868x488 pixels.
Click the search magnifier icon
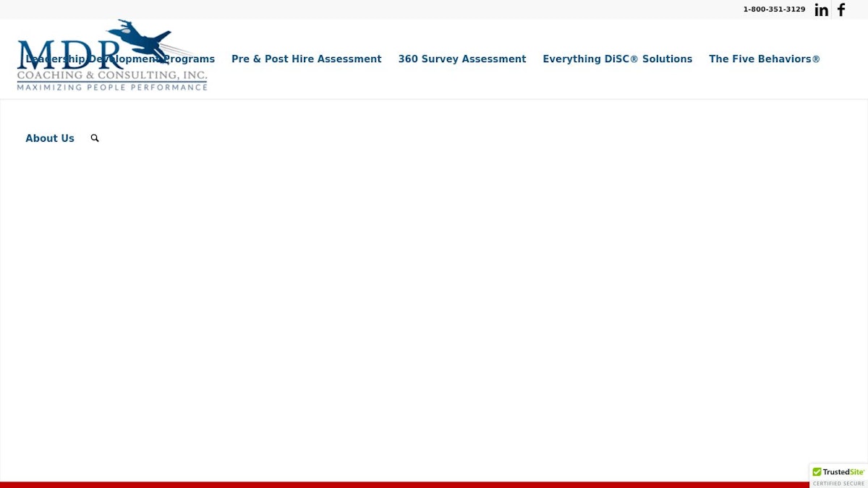point(95,138)
